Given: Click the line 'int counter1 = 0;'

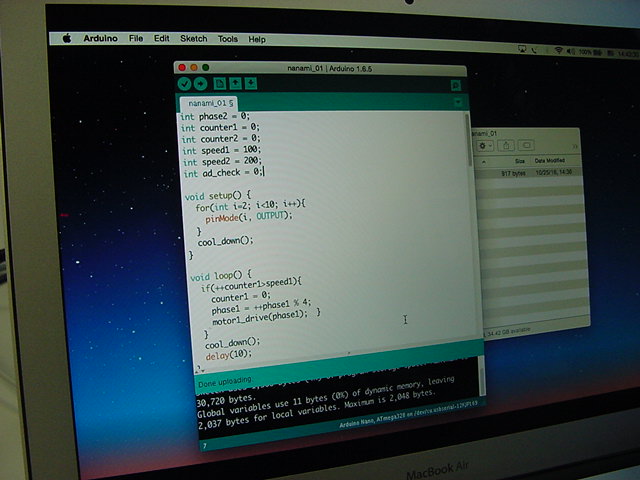Looking at the screenshot, I should click(220, 127).
